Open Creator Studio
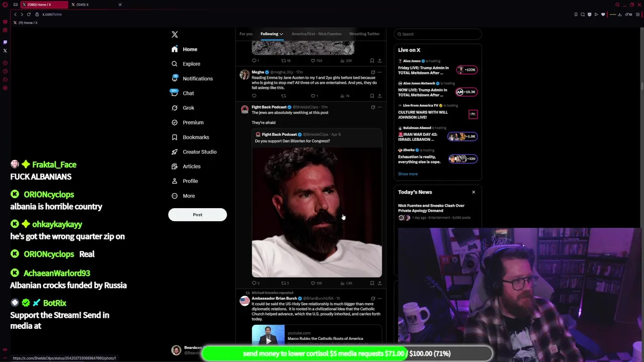 [x=194, y=151]
